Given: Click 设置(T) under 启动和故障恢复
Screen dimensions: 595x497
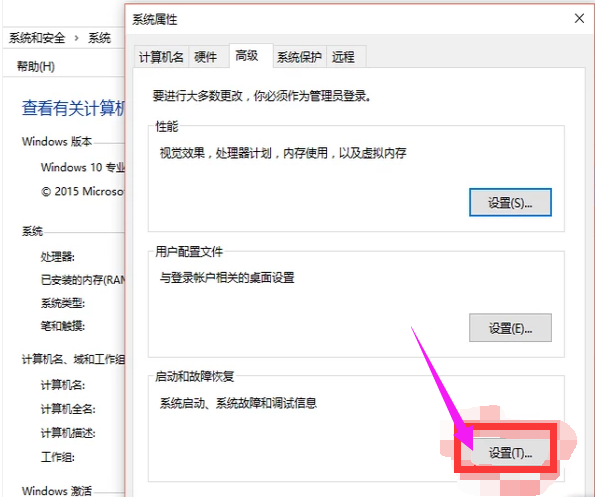Looking at the screenshot, I should tap(510, 453).
